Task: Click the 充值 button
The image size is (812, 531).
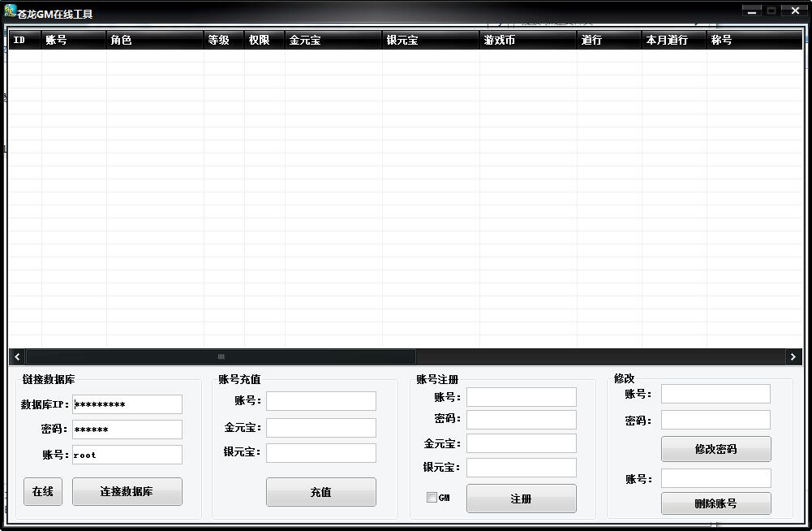Action: [320, 492]
